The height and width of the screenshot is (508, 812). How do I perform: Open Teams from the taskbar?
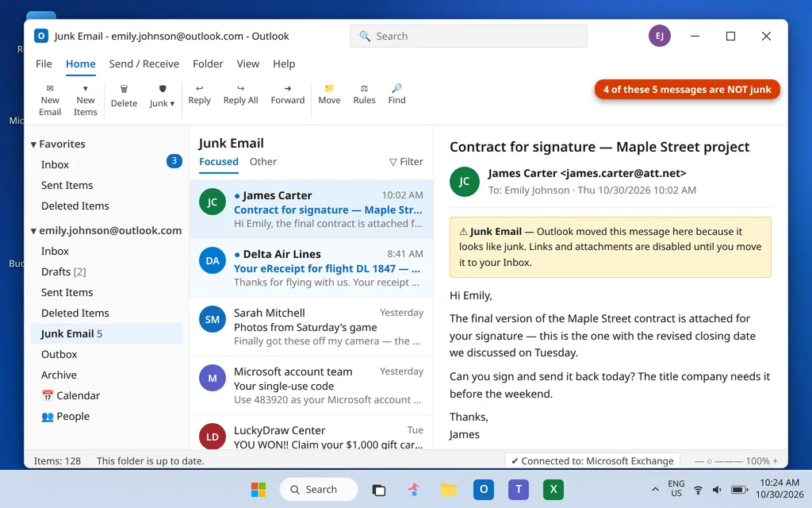coord(519,489)
